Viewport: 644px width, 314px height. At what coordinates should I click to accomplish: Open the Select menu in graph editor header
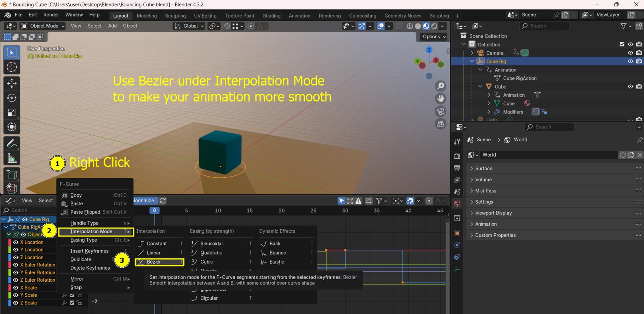(x=46, y=201)
